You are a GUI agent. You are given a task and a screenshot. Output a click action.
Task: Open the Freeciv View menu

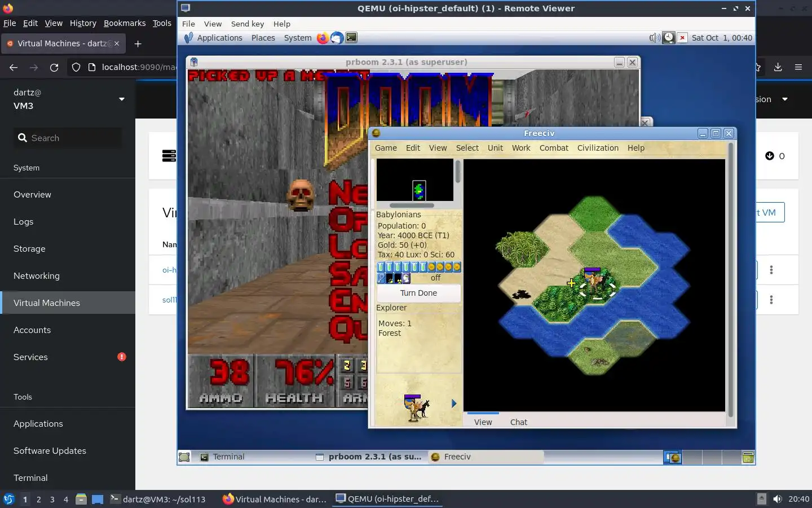click(438, 148)
